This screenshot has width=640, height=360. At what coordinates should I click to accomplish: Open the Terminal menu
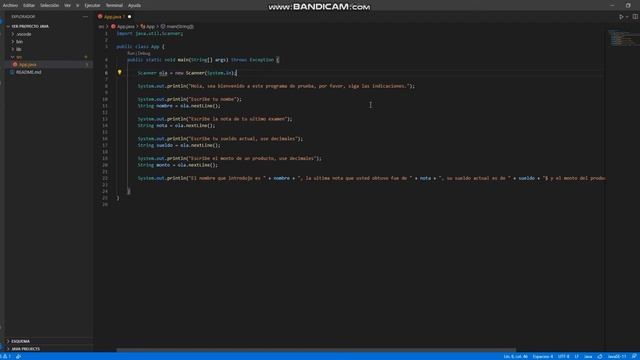(114, 5)
